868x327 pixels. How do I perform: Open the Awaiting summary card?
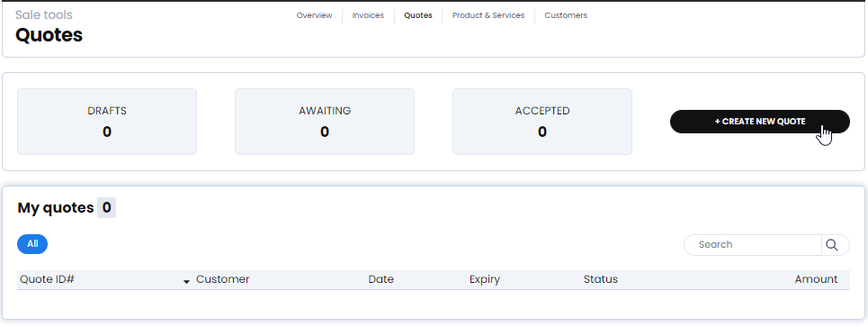coord(325,122)
